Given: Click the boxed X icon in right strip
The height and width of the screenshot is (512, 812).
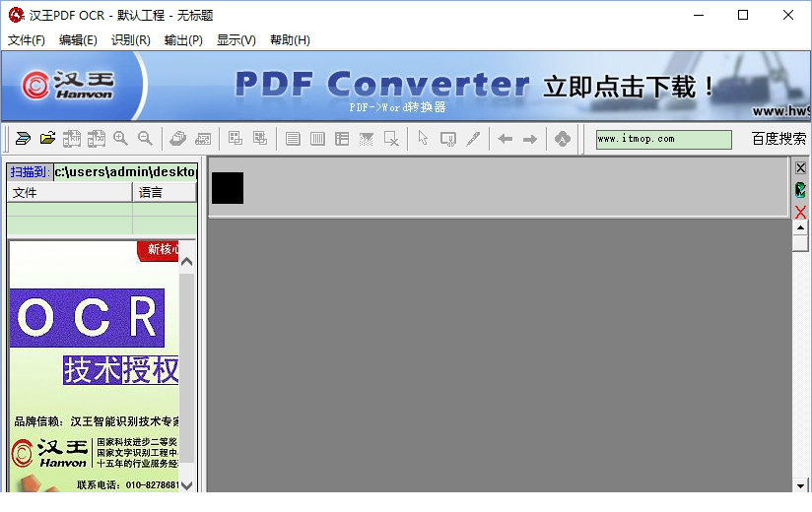Looking at the screenshot, I should 800,168.
